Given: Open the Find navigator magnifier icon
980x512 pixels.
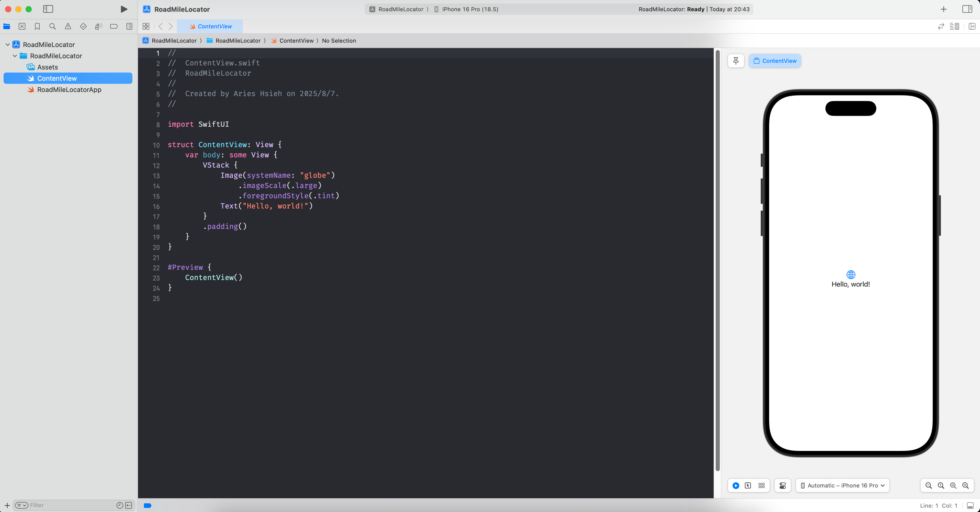Looking at the screenshot, I should 52,26.
